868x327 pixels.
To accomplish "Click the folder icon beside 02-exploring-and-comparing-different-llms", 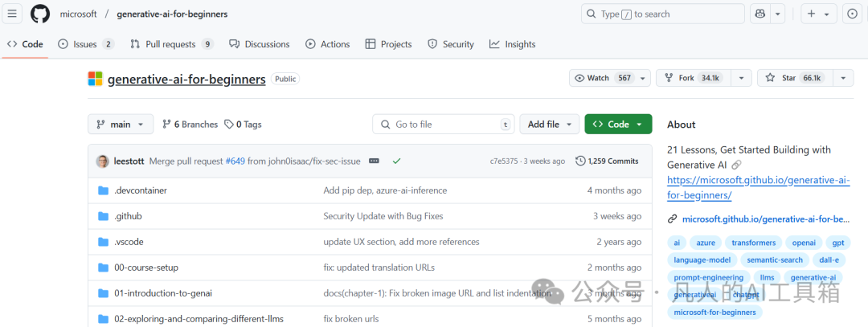I will [x=103, y=319].
